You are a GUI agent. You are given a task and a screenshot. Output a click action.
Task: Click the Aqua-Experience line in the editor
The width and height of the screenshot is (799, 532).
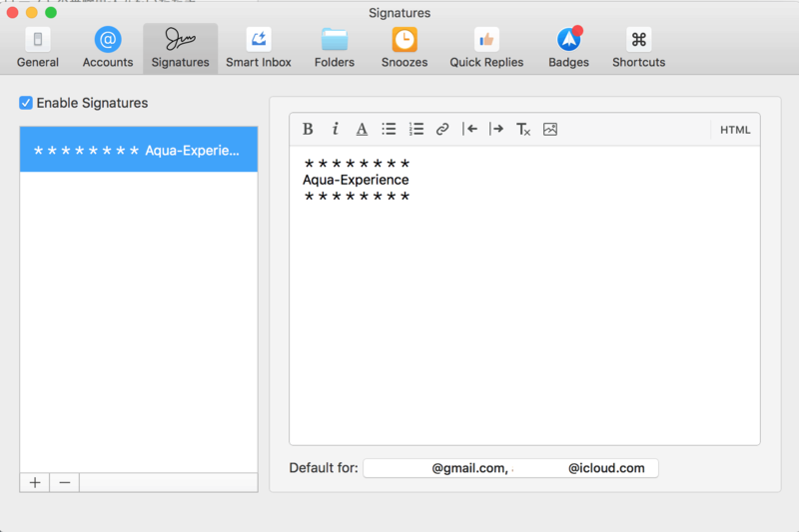356,180
